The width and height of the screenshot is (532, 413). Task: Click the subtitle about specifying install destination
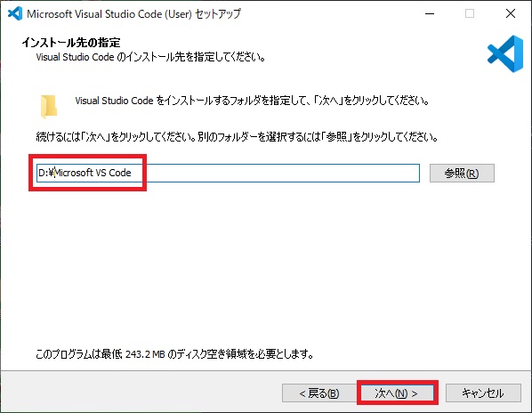(x=150, y=57)
